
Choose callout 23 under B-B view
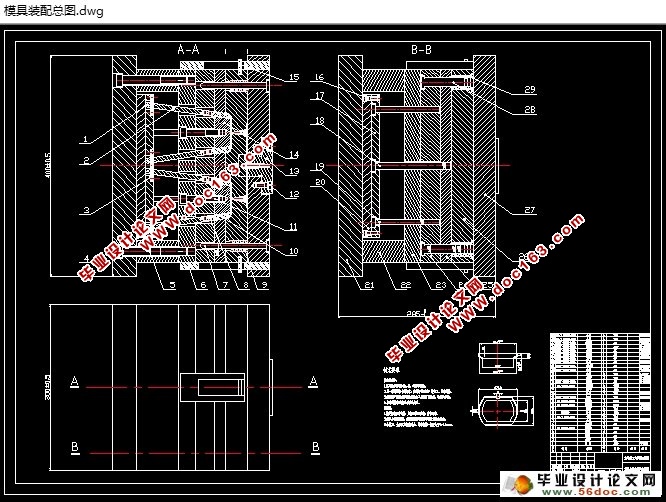[440, 285]
